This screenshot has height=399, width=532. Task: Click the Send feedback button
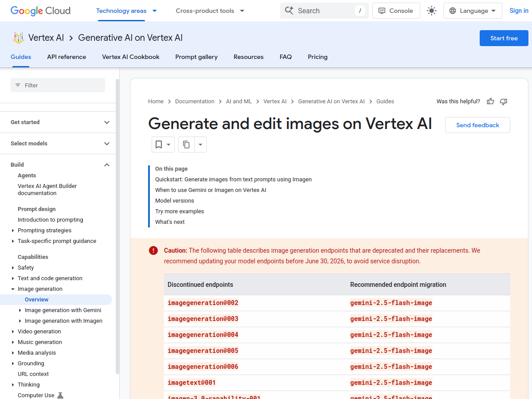pos(477,125)
